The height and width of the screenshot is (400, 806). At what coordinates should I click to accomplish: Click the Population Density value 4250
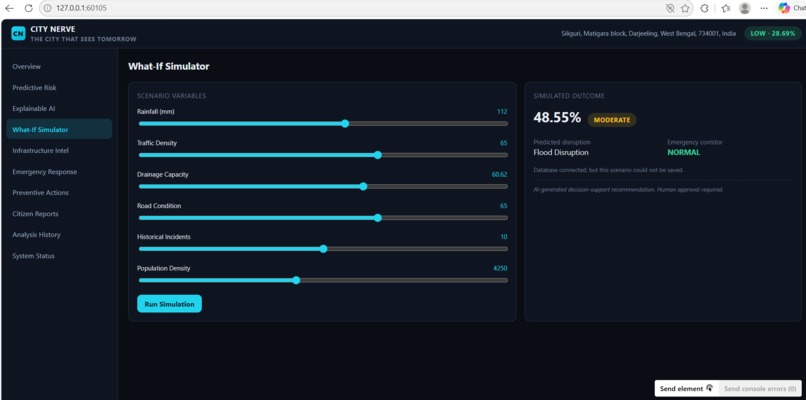point(500,268)
